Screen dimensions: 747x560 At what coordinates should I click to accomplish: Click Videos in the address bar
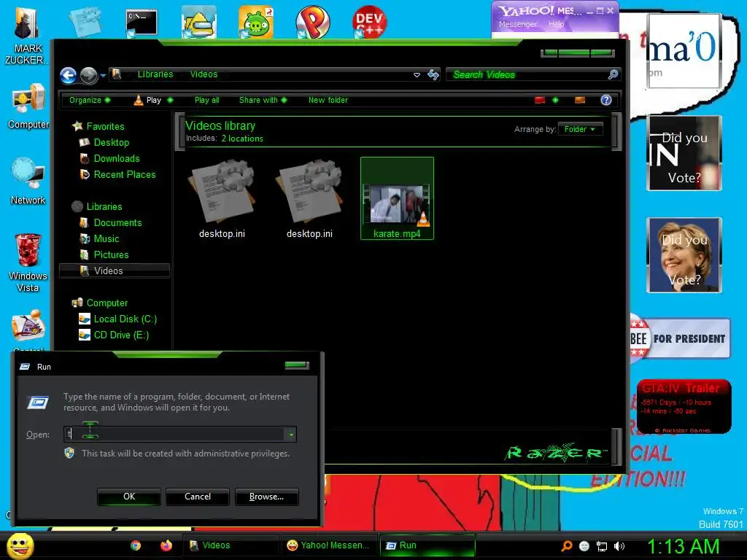tap(204, 74)
